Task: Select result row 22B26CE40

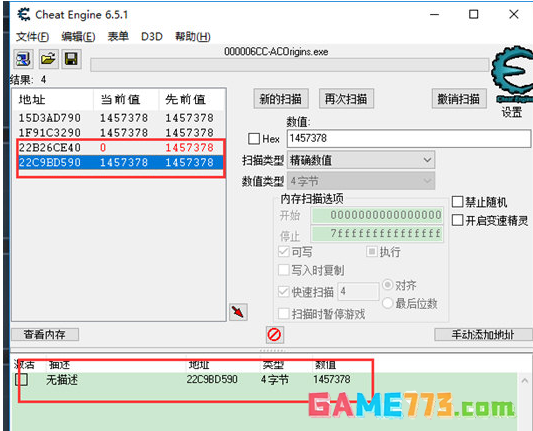Action: tap(119, 148)
